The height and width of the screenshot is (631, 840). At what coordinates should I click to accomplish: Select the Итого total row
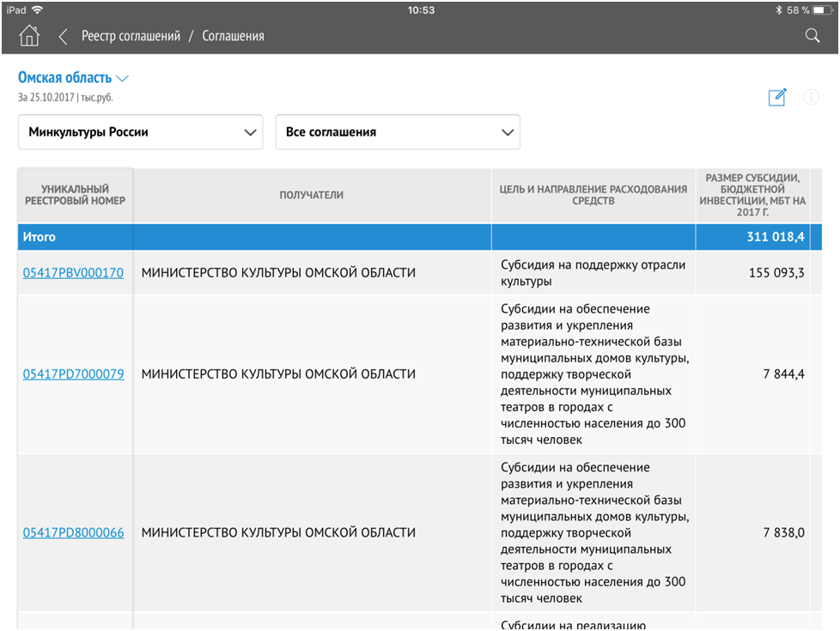pos(412,237)
